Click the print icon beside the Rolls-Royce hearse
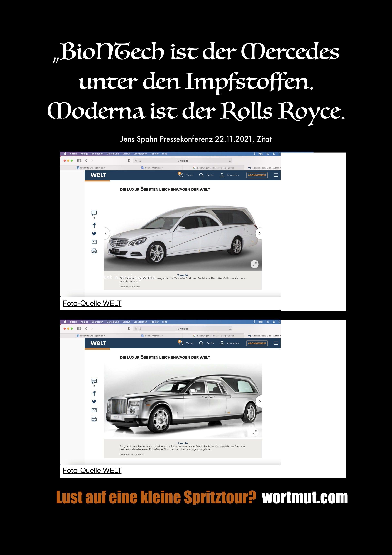Screen dimensions: 392x555 click(x=94, y=419)
